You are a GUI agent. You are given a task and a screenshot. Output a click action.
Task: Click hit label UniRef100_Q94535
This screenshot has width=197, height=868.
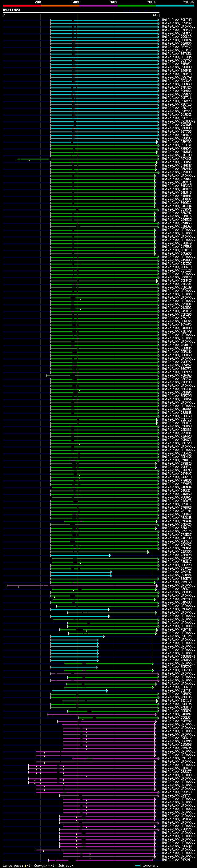[177, 220]
